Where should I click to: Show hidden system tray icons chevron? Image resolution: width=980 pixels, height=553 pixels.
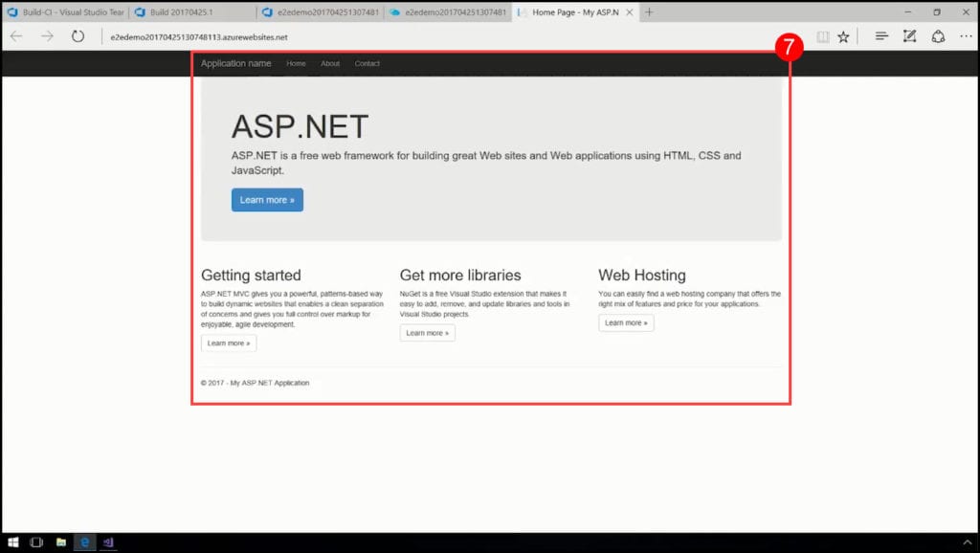click(x=967, y=542)
